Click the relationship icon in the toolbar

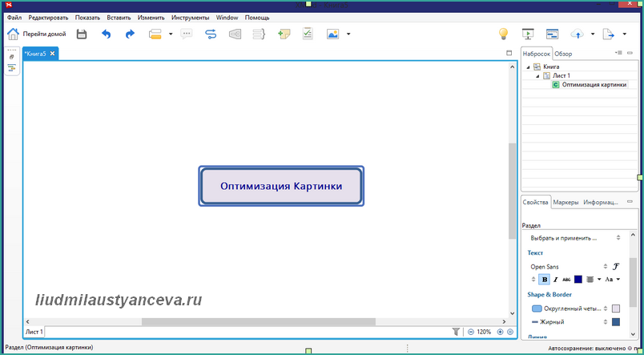(x=211, y=34)
